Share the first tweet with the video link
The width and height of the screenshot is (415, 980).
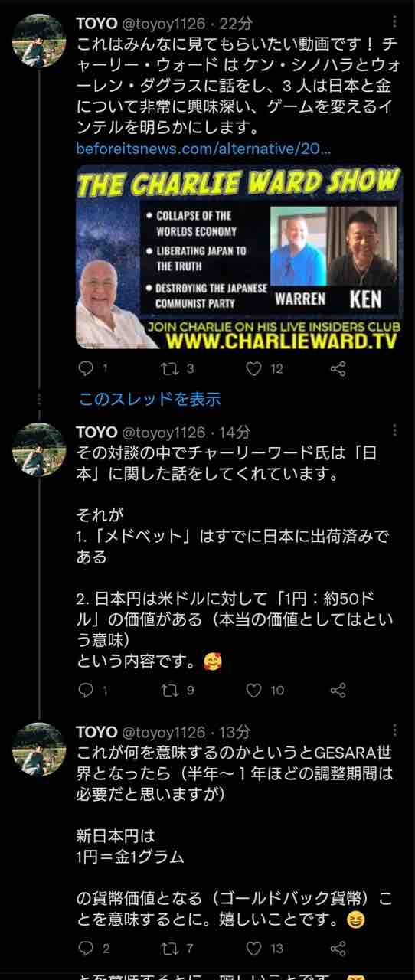[338, 369]
